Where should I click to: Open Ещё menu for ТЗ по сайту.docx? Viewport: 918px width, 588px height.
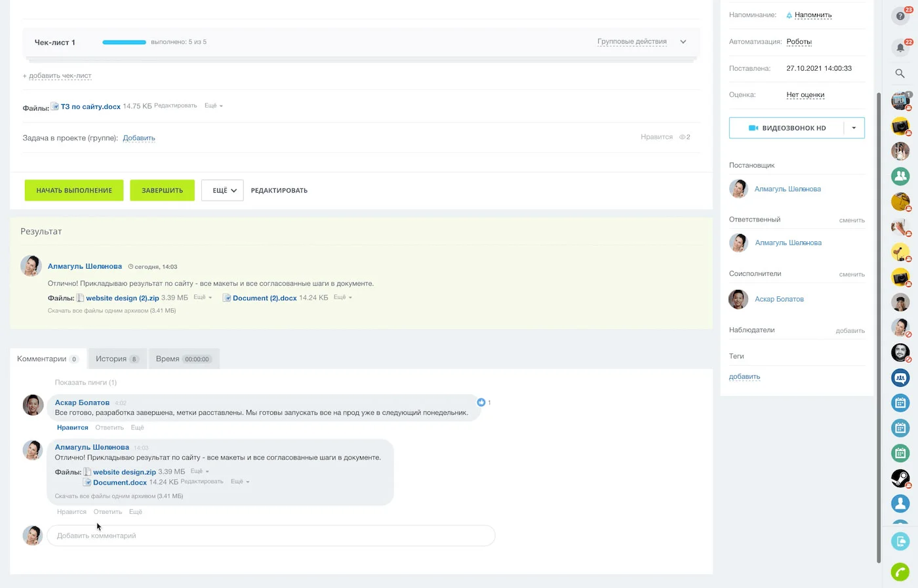tap(213, 106)
